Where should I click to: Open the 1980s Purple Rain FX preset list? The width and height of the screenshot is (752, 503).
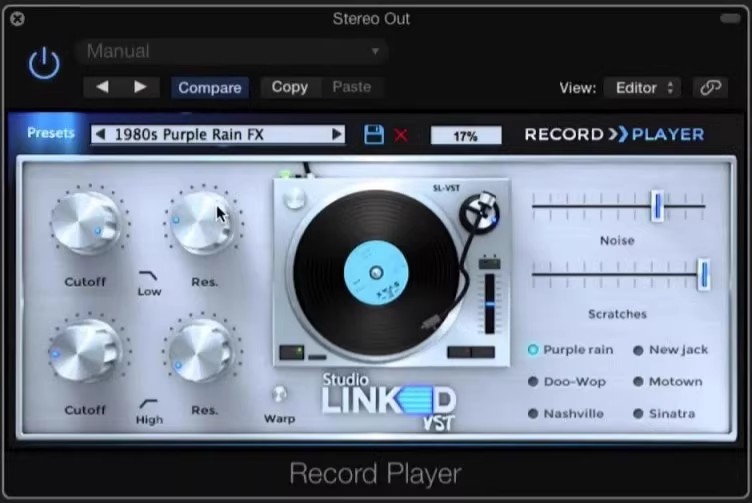218,134
